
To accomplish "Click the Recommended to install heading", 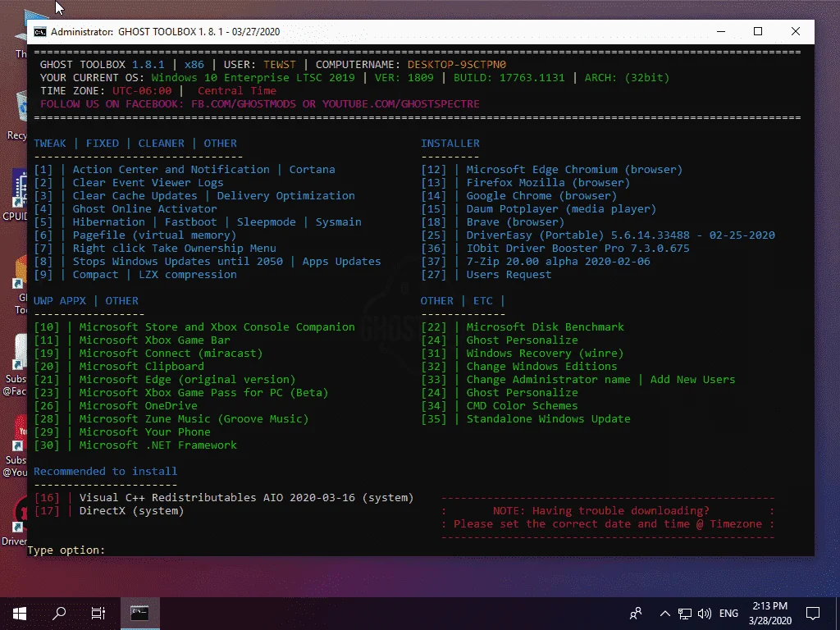I will coord(106,472).
